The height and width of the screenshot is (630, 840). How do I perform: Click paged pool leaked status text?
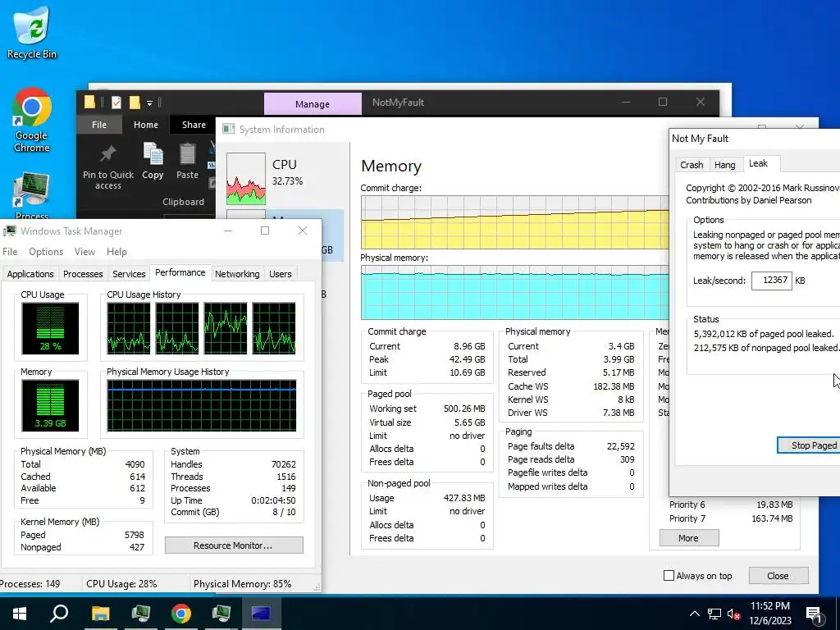click(x=764, y=334)
